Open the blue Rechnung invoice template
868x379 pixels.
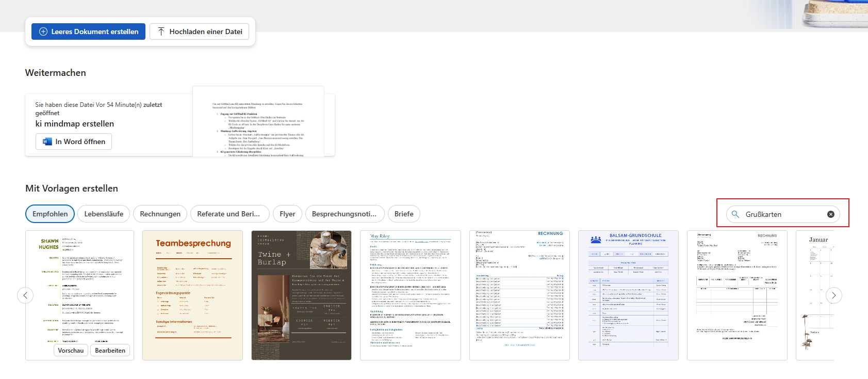coord(519,295)
